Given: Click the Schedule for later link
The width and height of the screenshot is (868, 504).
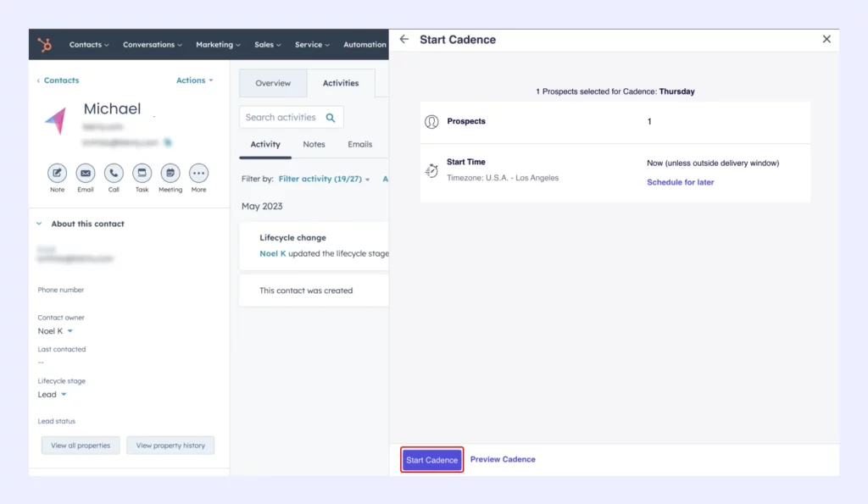Looking at the screenshot, I should click(x=680, y=182).
